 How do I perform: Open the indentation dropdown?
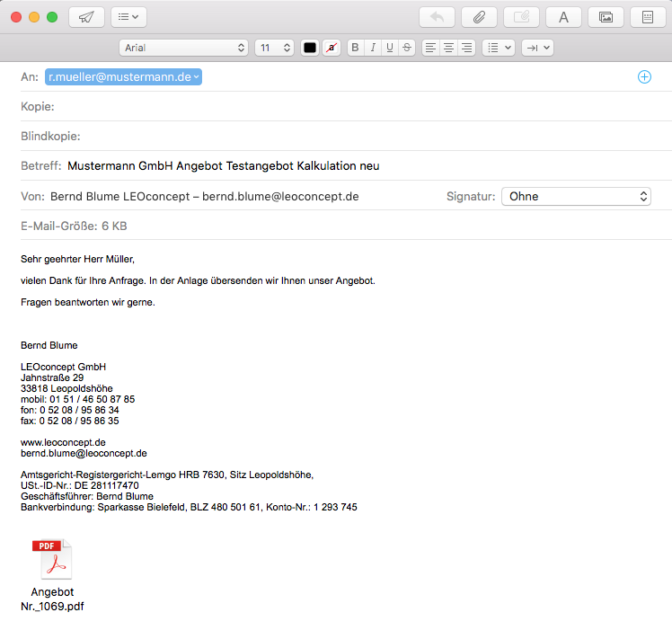[537, 48]
